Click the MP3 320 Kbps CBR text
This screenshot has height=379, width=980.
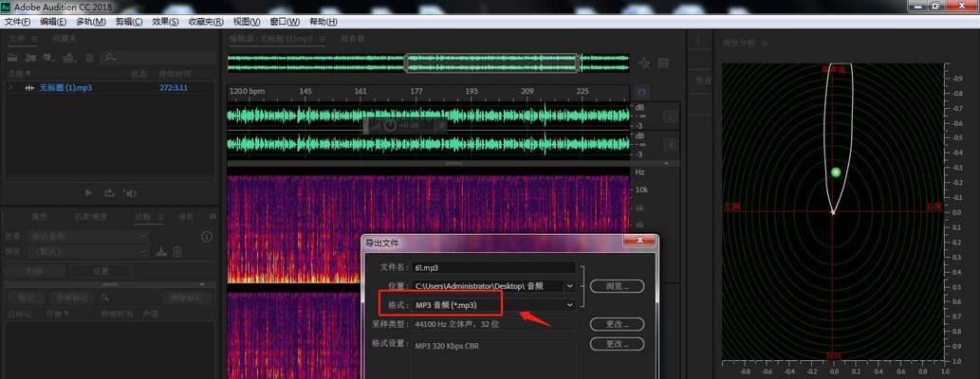tap(448, 345)
